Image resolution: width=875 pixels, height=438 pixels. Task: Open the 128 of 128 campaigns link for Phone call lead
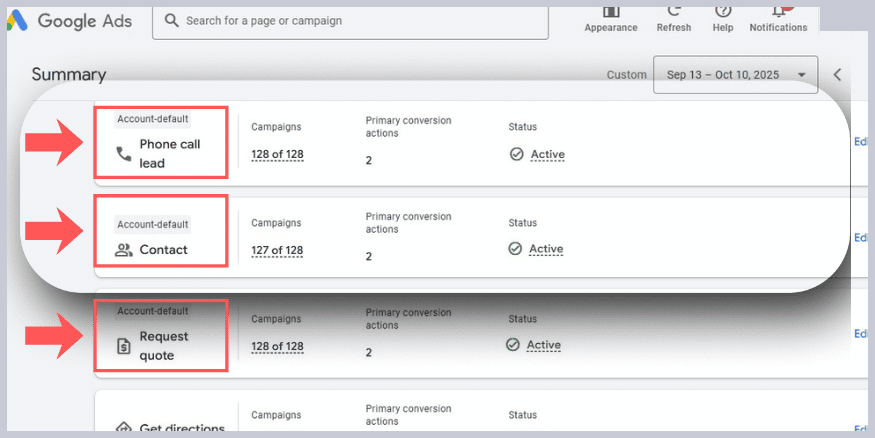pos(277,155)
